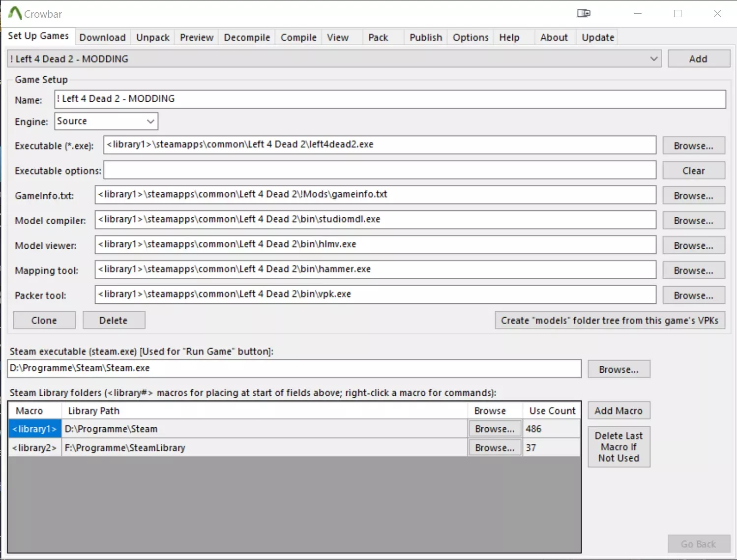Browse for the library2 folder

[495, 447]
